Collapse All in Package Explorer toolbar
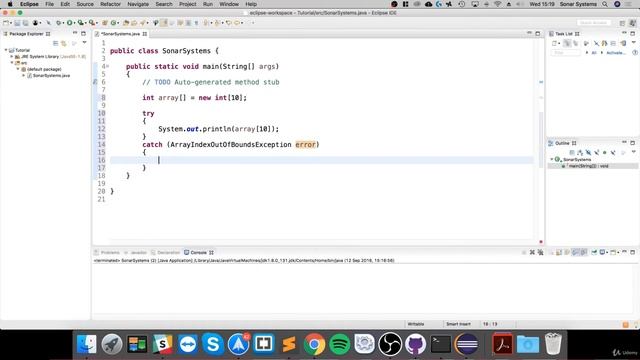Viewport: 640px width, 360px height. (x=55, y=43)
